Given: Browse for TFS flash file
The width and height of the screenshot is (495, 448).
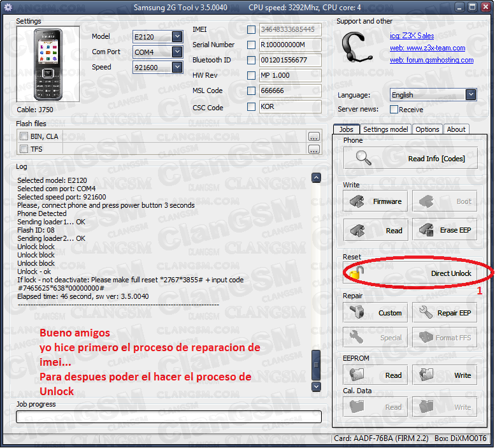Looking at the screenshot, I should tap(314, 149).
